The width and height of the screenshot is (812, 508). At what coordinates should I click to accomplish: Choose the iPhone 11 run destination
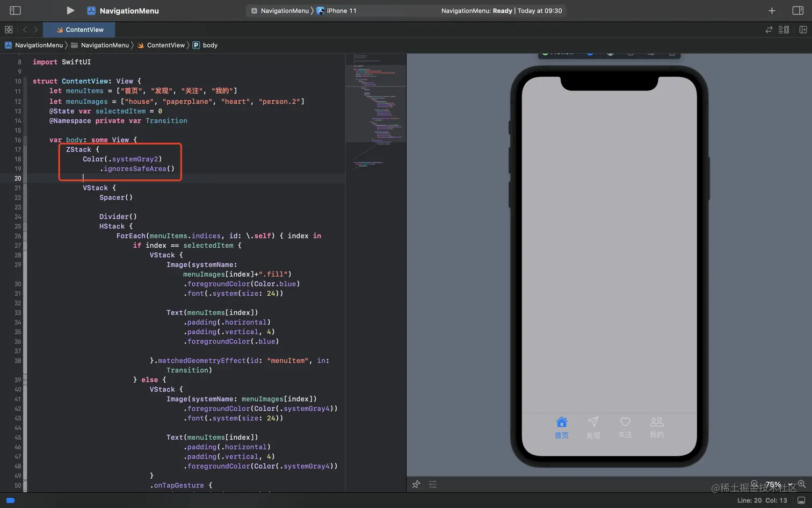pyautogui.click(x=337, y=11)
